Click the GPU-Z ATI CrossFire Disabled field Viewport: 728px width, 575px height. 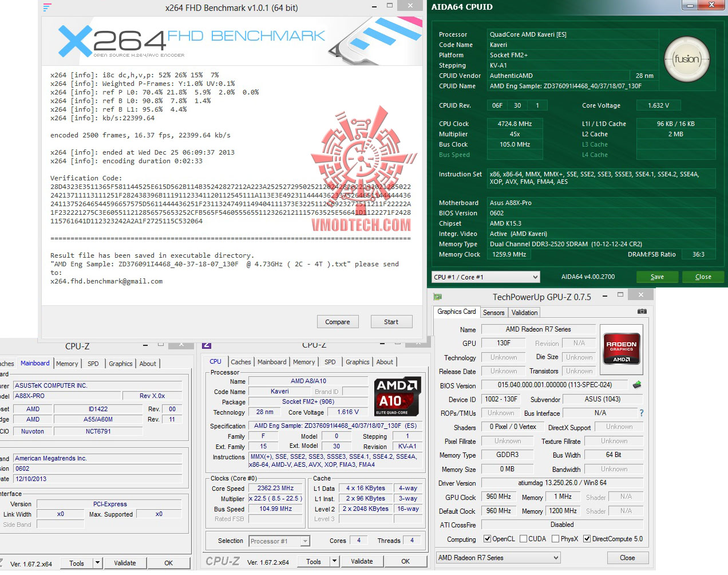[562, 525]
